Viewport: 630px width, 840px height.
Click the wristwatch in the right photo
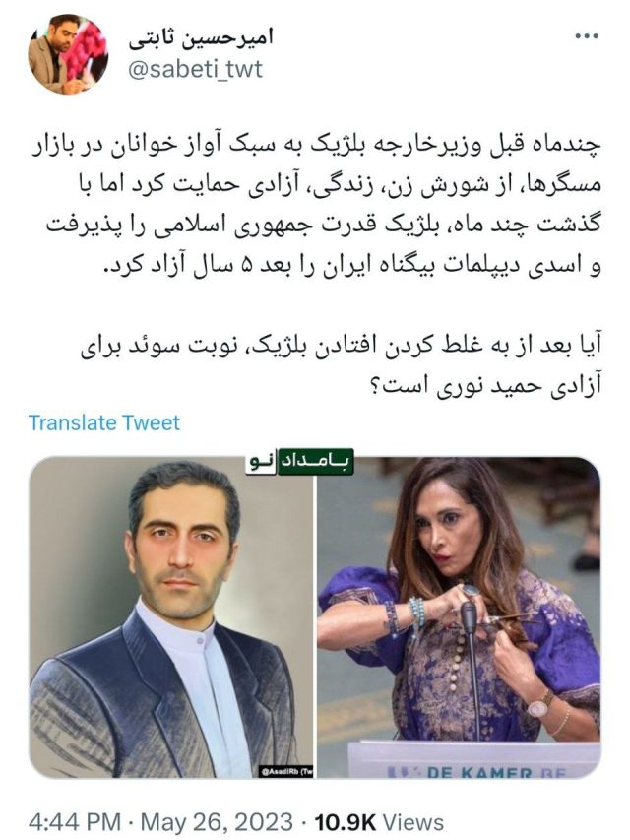[539, 704]
